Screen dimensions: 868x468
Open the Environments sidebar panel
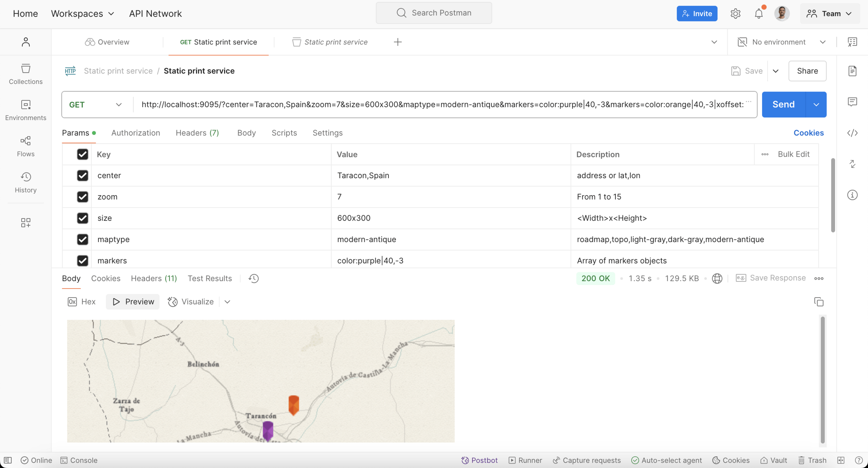pos(26,110)
